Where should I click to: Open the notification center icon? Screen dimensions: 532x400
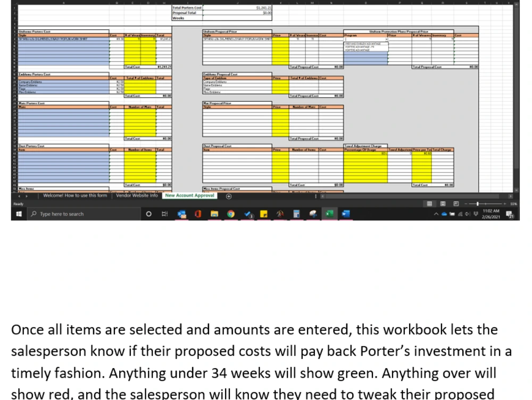[x=509, y=214]
